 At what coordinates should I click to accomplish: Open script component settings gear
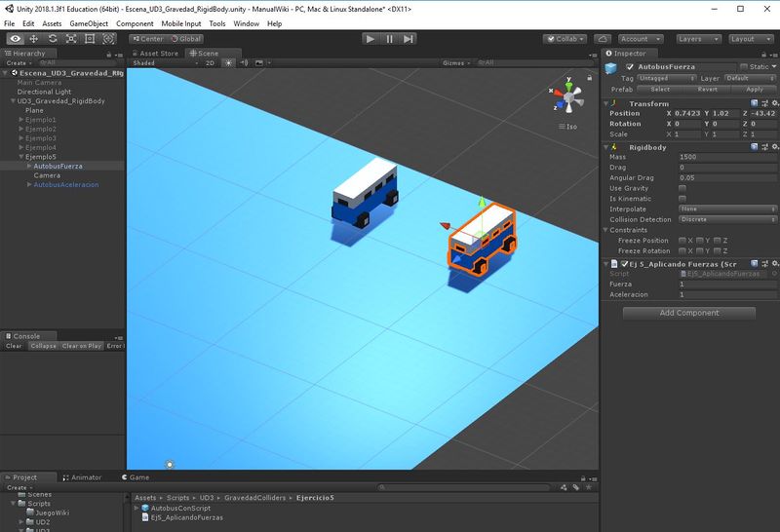774,263
